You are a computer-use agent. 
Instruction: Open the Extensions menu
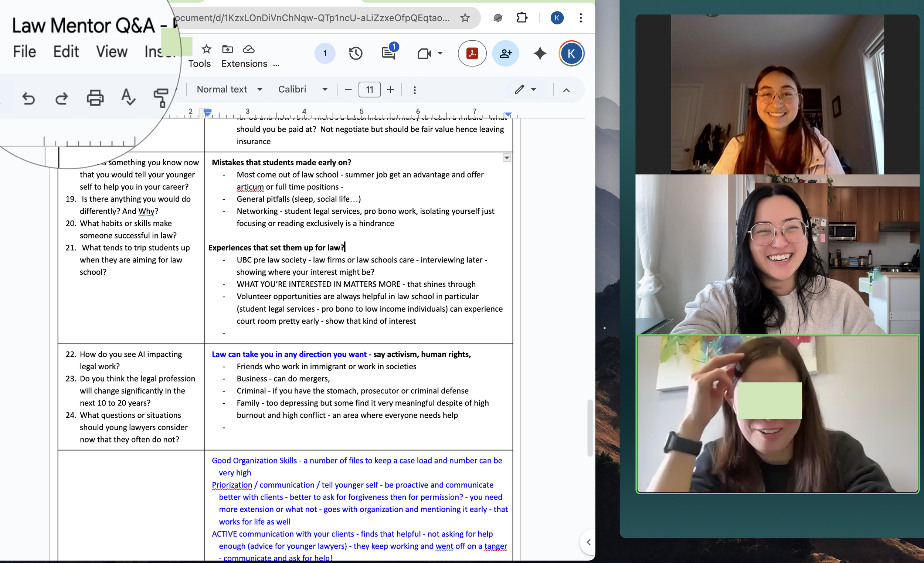[x=244, y=63]
